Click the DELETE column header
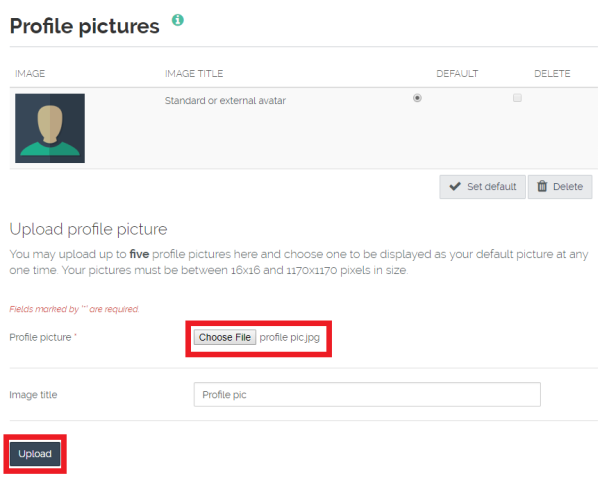 (552, 73)
